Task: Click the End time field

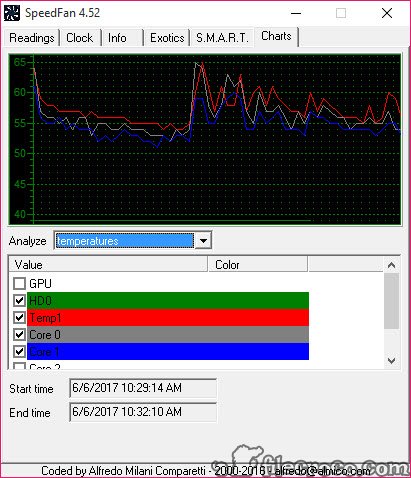Action: [x=143, y=412]
